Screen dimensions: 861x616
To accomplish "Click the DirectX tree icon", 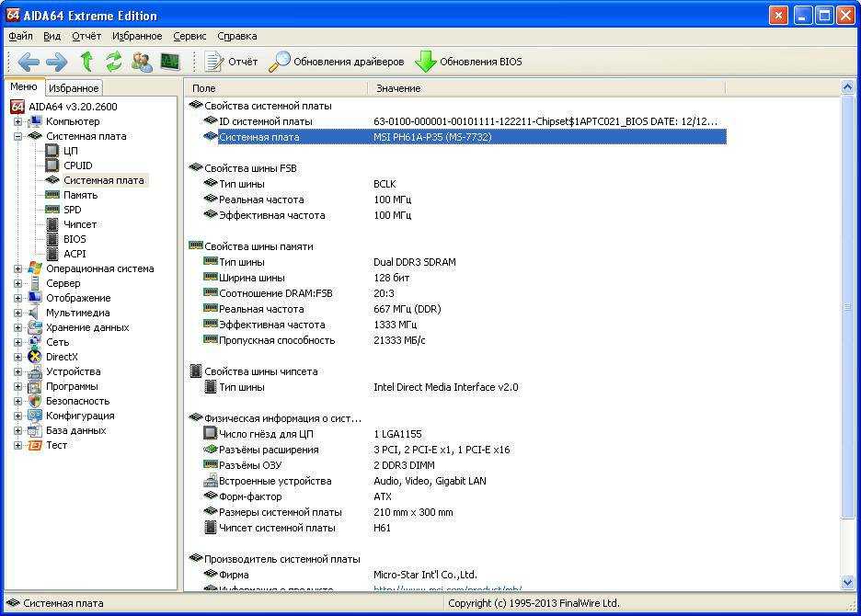I will [x=35, y=357].
